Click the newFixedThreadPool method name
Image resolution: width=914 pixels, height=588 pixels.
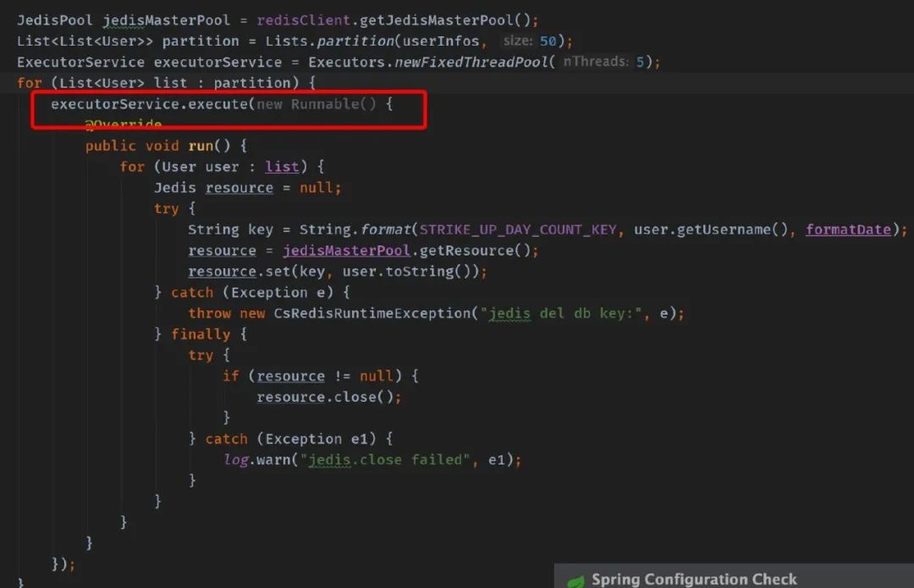471,63
